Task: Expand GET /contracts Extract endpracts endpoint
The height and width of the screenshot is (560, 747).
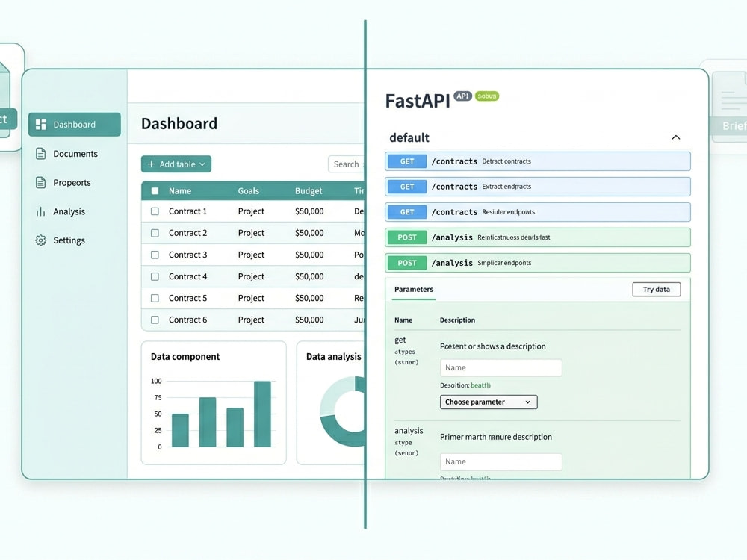Action: pyautogui.click(x=537, y=187)
